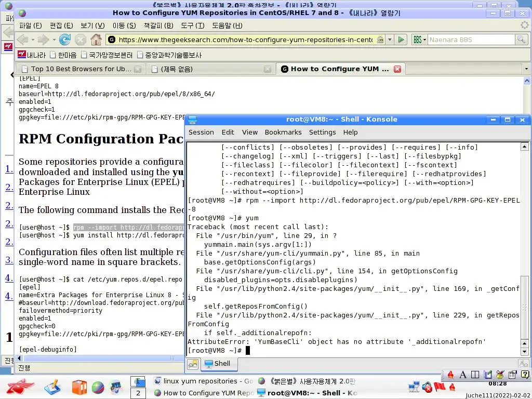
Task: Open the 내나라 bookmark
Action: pos(32,55)
